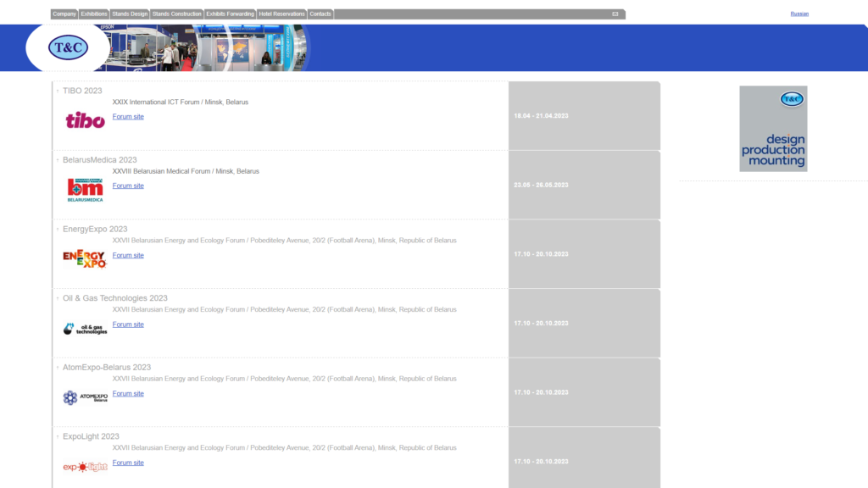The width and height of the screenshot is (868, 488).
Task: Switch site language to Russian
Action: coord(799,14)
